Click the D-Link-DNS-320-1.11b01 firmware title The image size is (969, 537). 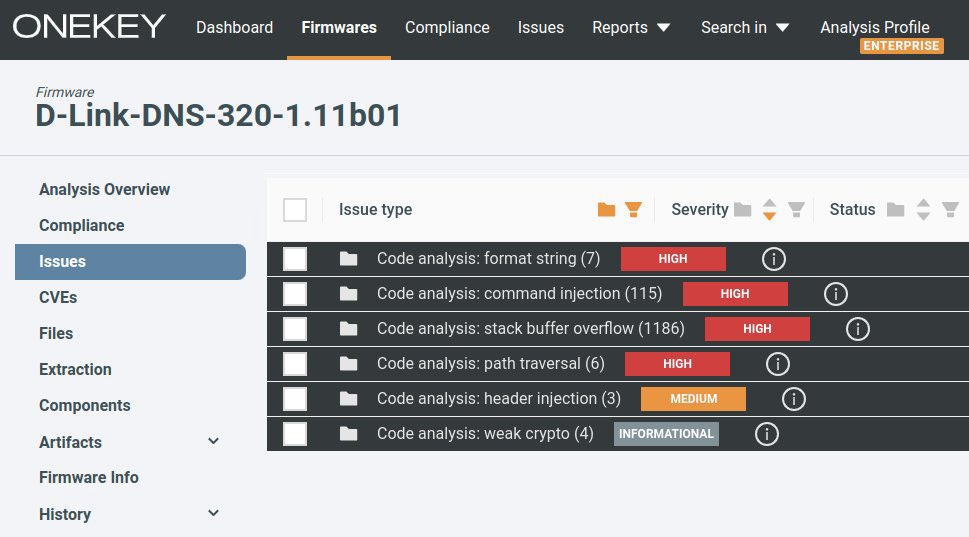(x=218, y=116)
